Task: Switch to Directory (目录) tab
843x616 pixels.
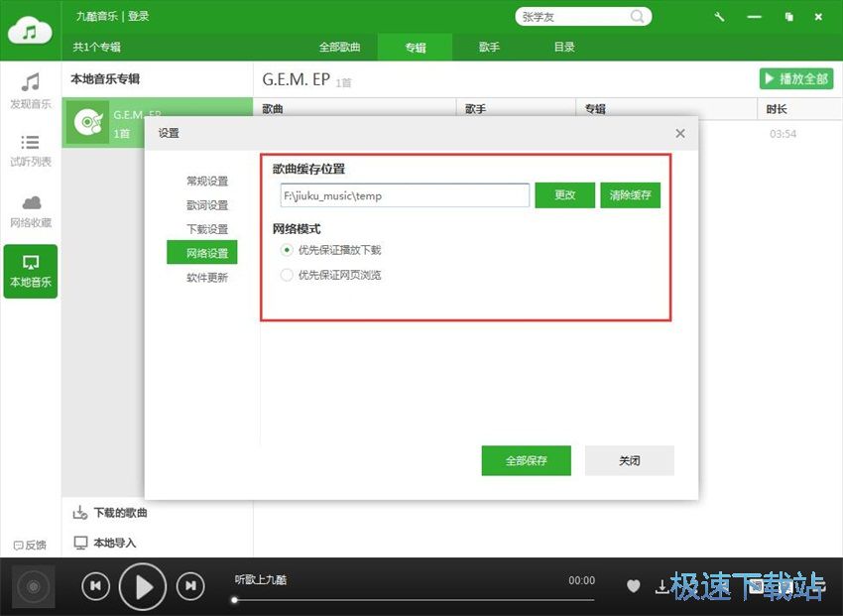Action: [564, 48]
